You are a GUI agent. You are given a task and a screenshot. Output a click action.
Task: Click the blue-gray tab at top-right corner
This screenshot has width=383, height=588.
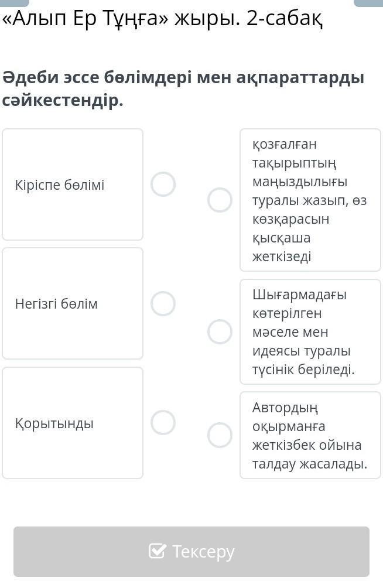tap(368, 3)
